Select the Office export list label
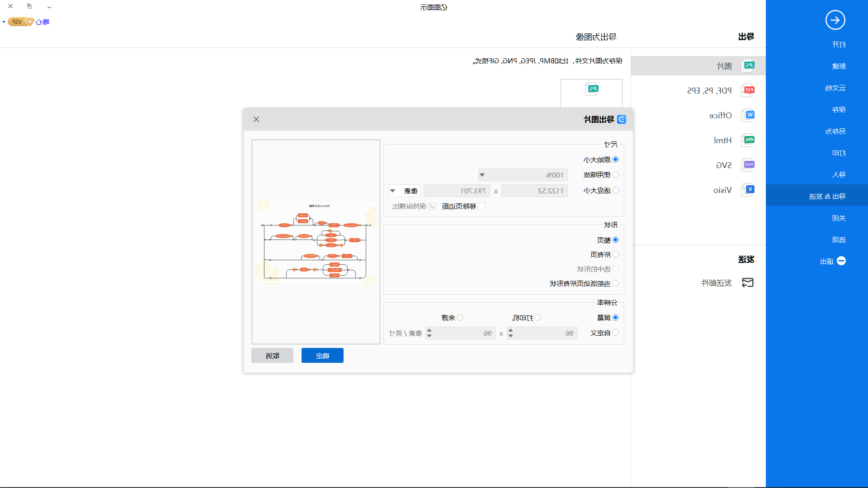This screenshot has width=868, height=488. click(721, 116)
